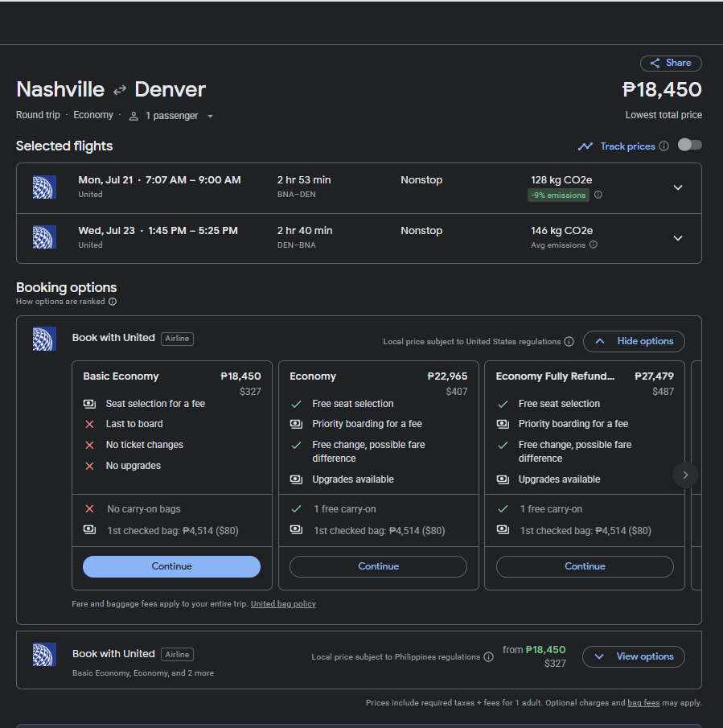The image size is (723, 728).
Task: Click United logo in the expanded booking option
Action: tap(44, 339)
